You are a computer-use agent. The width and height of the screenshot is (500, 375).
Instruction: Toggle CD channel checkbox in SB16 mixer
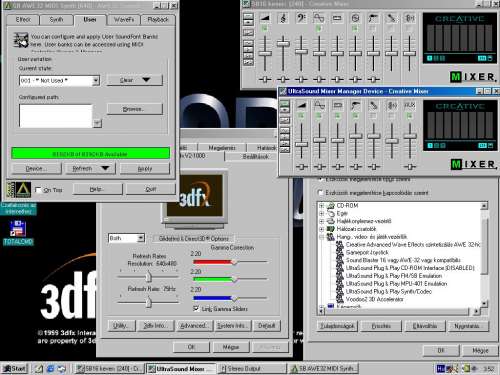355,29
